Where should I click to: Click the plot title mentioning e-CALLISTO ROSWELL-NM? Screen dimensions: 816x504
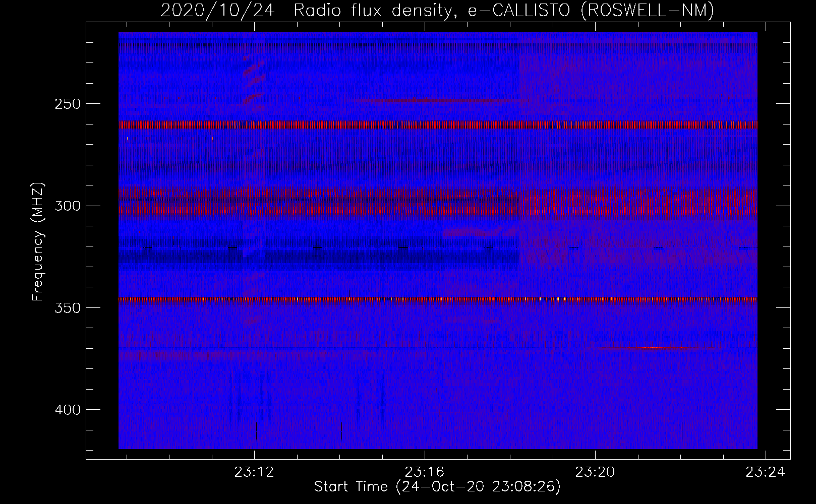(x=437, y=10)
